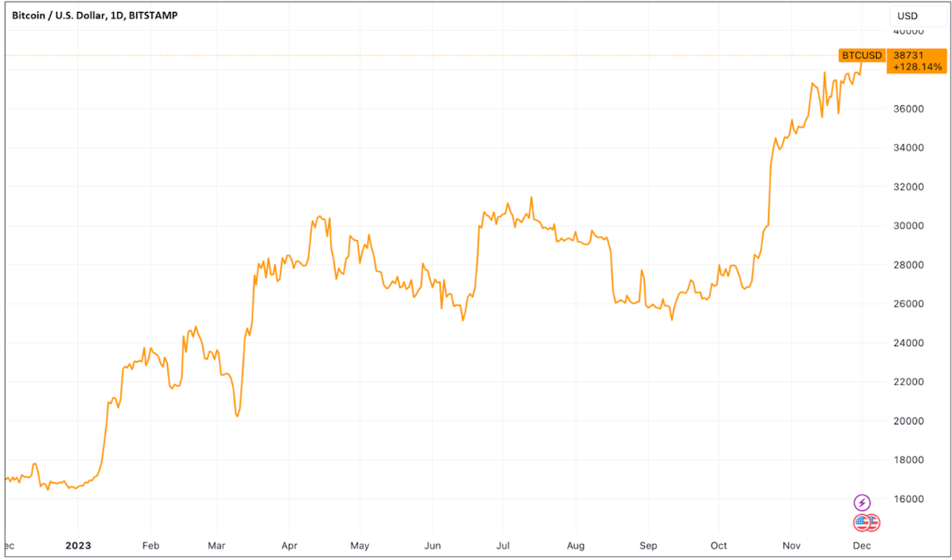Click the 20000 price axis label
This screenshot has height=560, width=952.
(x=908, y=421)
